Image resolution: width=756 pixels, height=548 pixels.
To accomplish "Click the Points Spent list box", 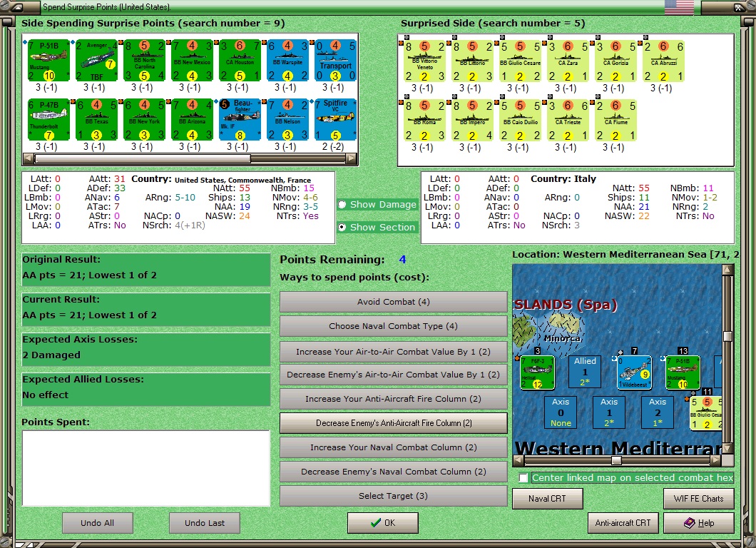I will click(145, 468).
